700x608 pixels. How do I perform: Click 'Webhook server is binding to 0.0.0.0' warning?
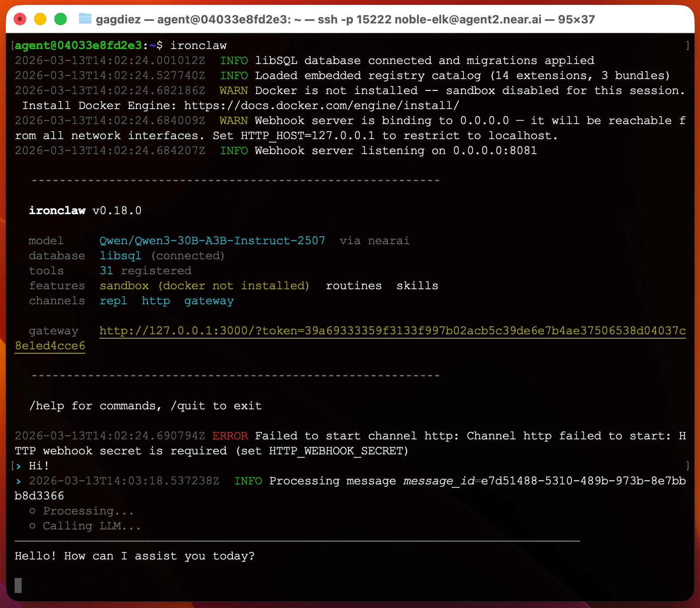tap(382, 121)
